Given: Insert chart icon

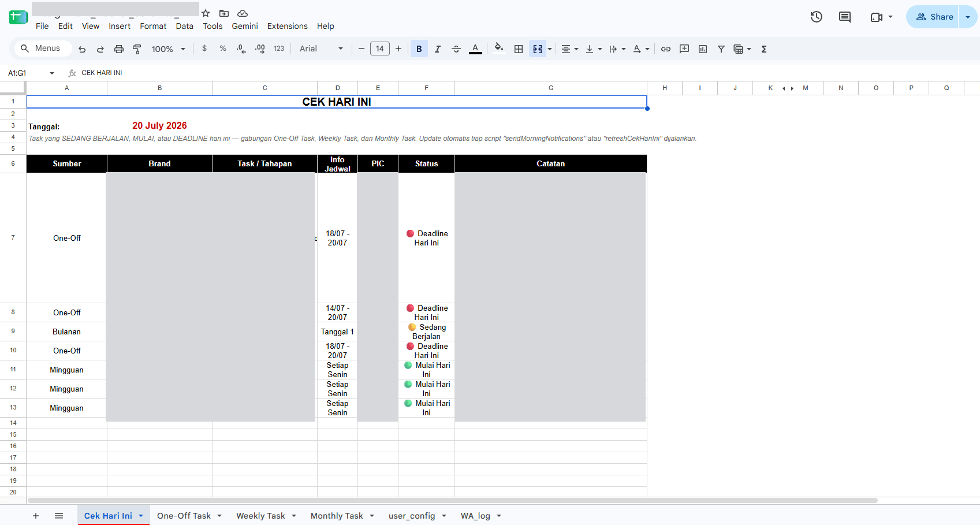Looking at the screenshot, I should point(703,49).
